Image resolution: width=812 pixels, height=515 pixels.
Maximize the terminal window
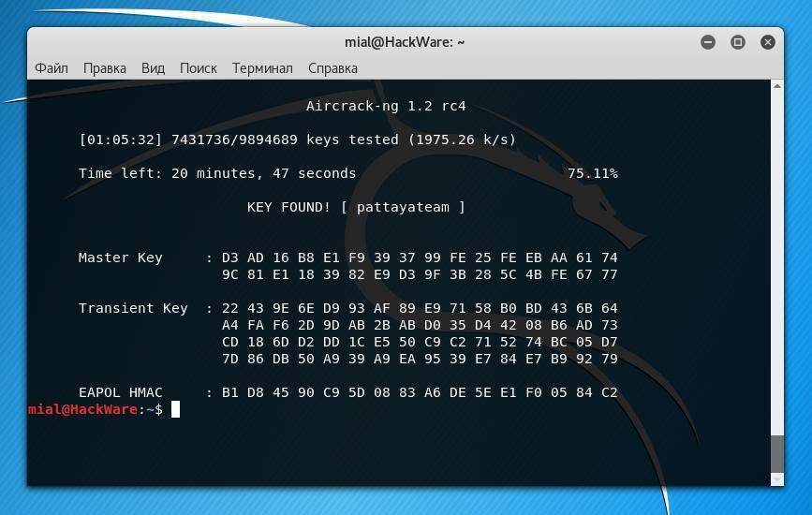[738, 42]
